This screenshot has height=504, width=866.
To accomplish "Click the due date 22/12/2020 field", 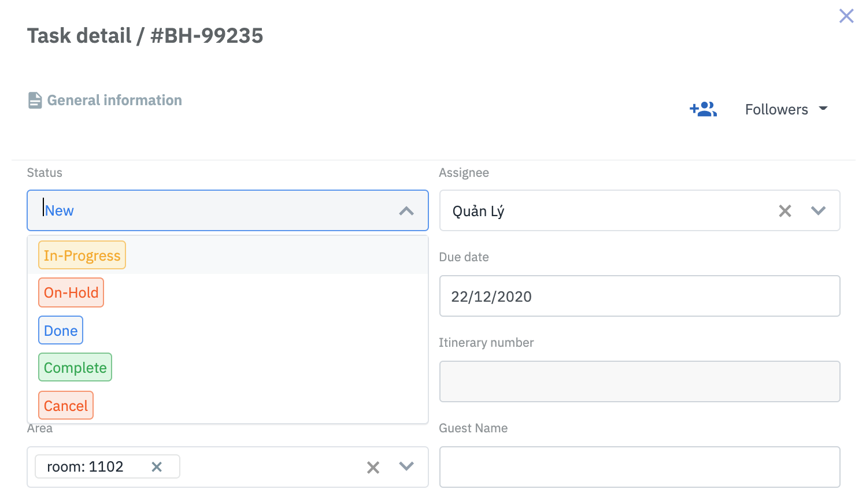I will click(x=639, y=296).
